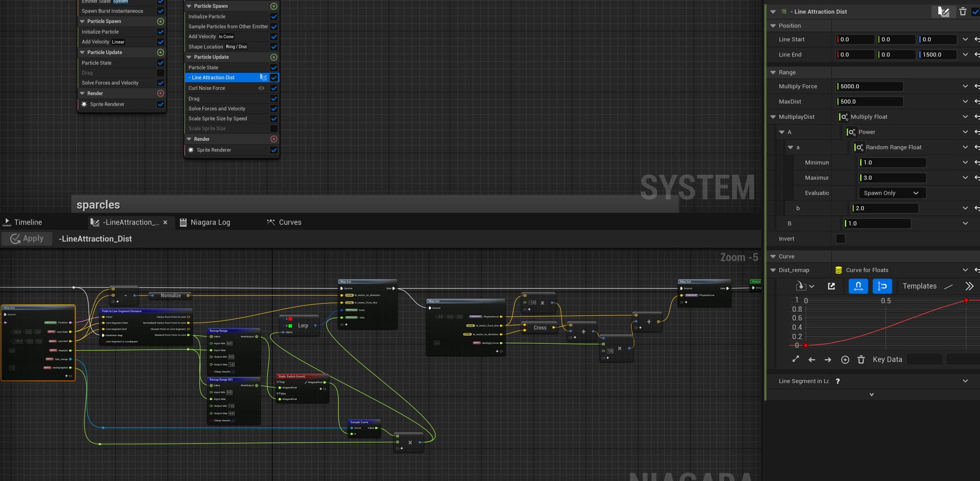The width and height of the screenshot is (980, 481).
Task: Open Line Attraction Dist script editor icon in details header
Action: click(943, 12)
